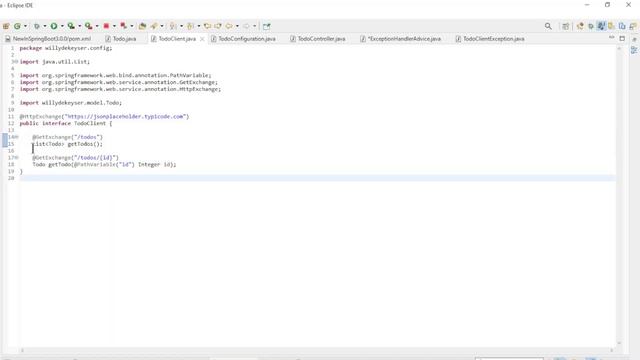
Task: Click the import java.util.List line
Action: (x=55, y=62)
